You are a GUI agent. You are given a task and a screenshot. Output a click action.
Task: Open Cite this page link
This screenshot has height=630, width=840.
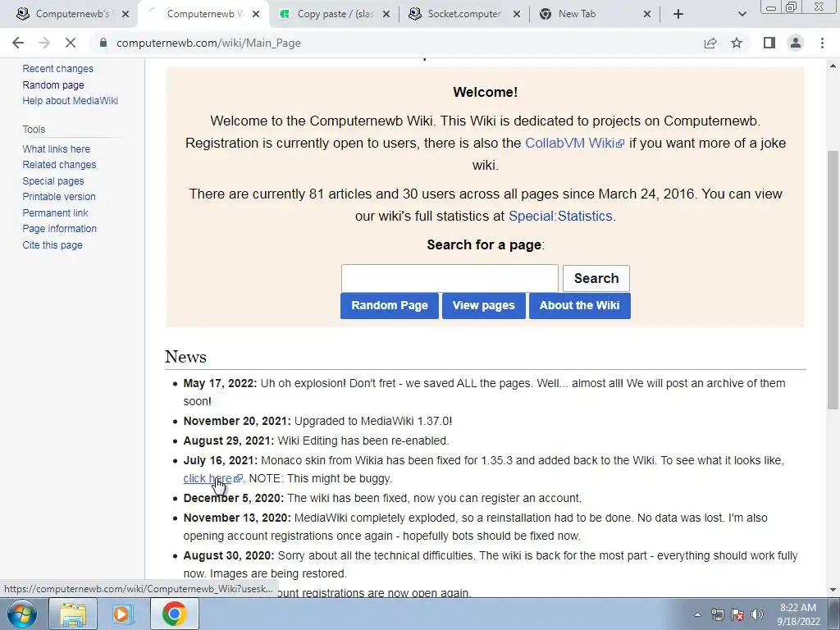coord(52,244)
